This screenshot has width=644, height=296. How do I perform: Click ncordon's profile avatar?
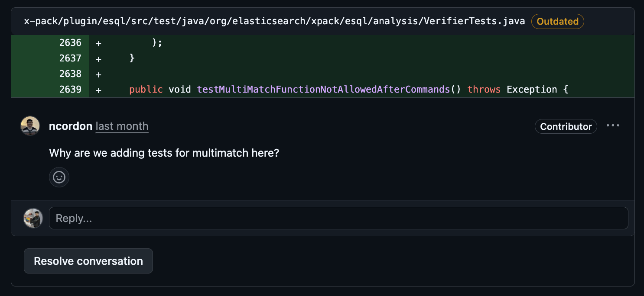(30, 126)
